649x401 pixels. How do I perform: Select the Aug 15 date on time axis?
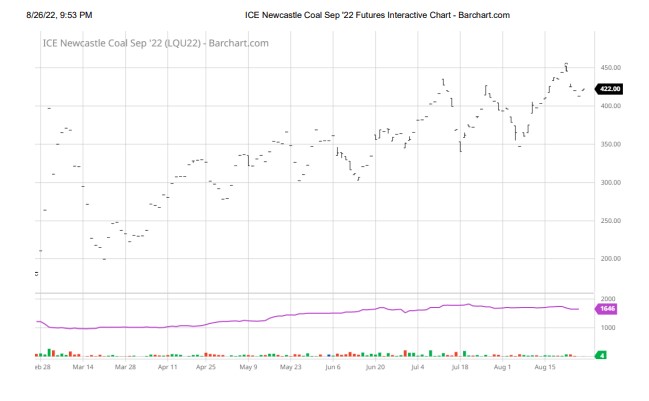click(x=544, y=367)
